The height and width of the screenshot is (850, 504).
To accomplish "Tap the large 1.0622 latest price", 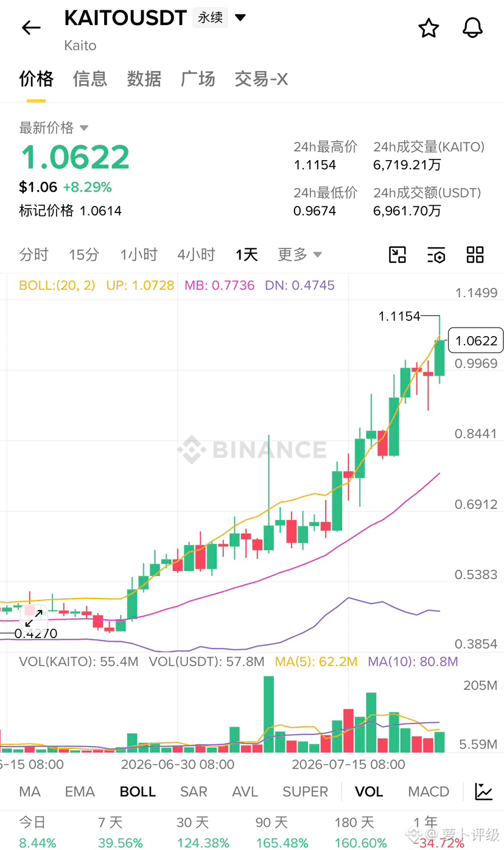I will [x=75, y=157].
